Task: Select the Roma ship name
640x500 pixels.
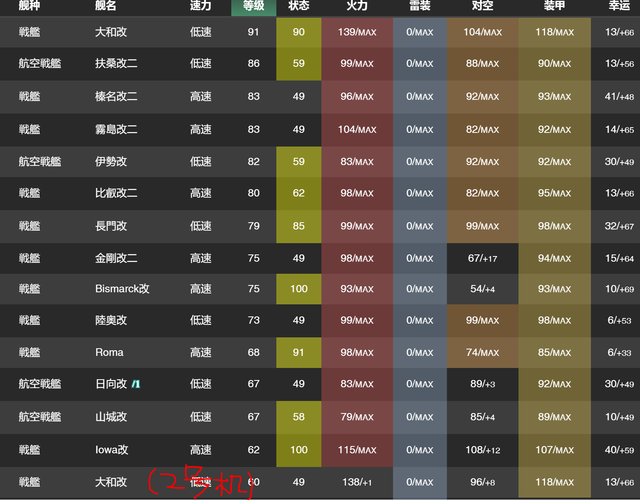Action: [x=108, y=353]
